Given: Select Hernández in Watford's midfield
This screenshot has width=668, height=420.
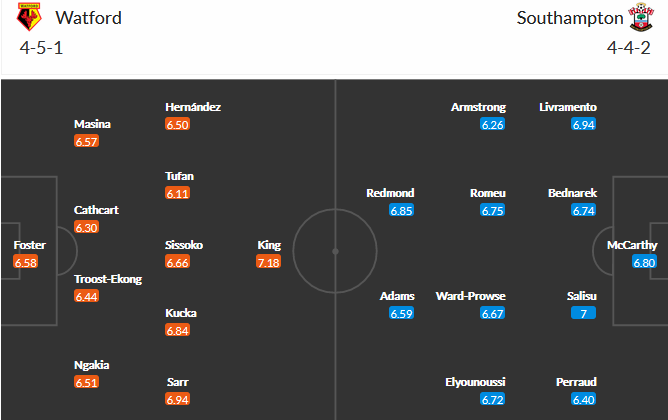Looking at the screenshot, I should coord(193,107).
